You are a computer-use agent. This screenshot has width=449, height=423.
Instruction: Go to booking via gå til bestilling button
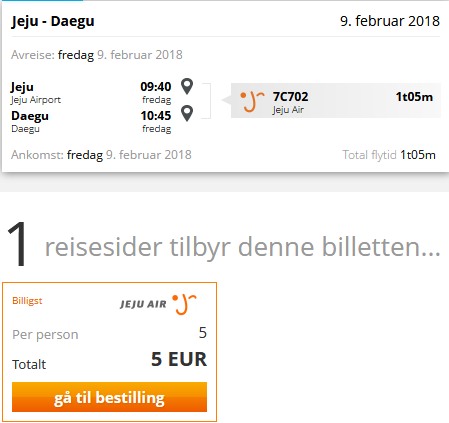[109, 397]
